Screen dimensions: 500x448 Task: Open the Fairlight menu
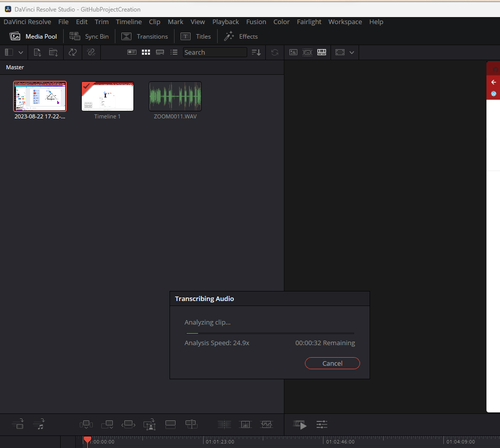309,22
